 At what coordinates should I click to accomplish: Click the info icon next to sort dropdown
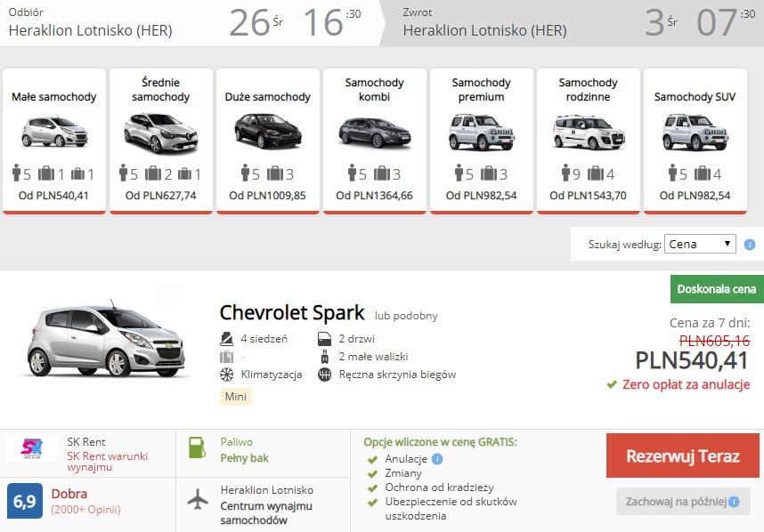coord(750,245)
